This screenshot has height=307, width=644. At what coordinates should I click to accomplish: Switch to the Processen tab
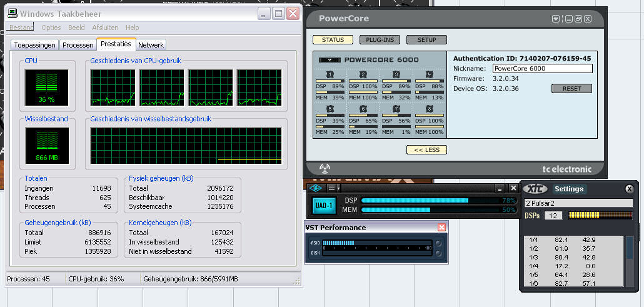coord(78,45)
